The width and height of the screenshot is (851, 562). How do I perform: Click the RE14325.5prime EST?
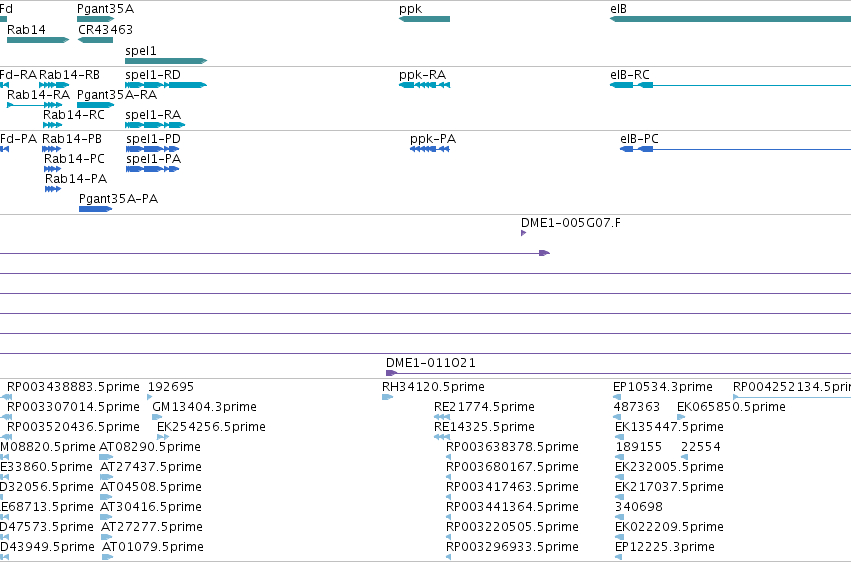tap(442, 437)
